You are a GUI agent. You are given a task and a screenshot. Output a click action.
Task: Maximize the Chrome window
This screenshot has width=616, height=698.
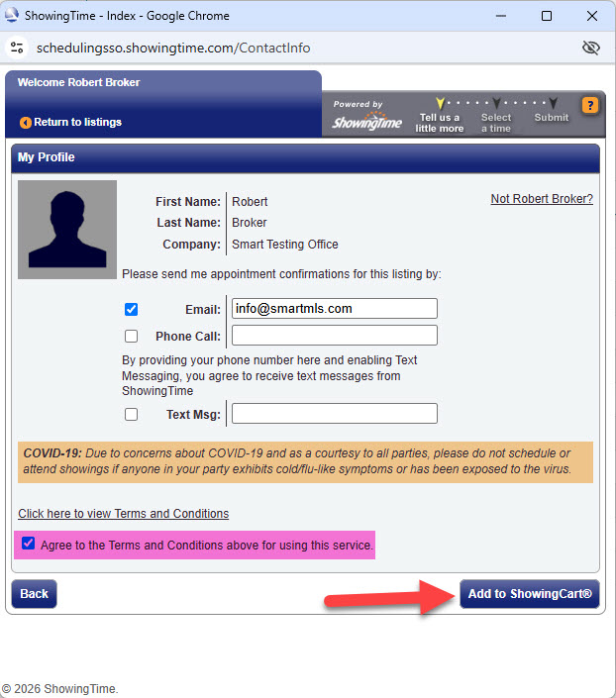pos(547,16)
